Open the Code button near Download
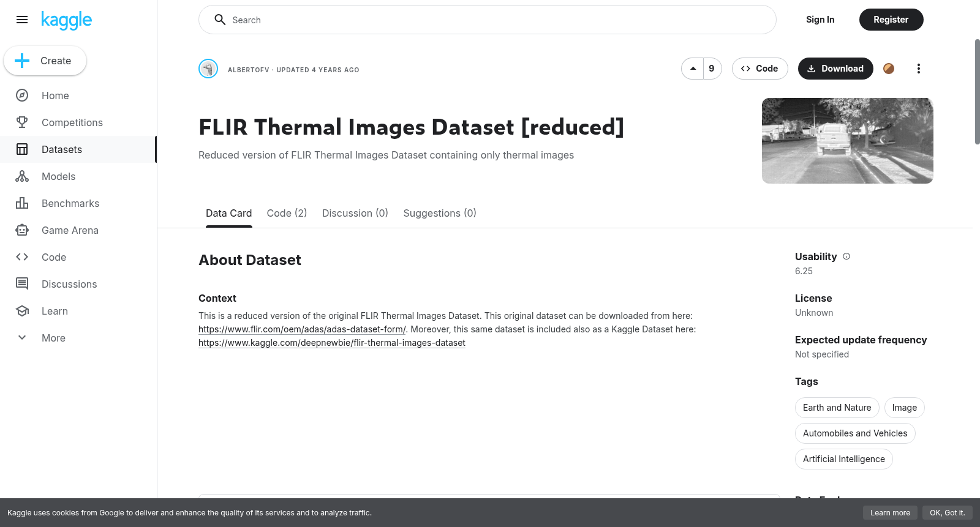The width and height of the screenshot is (980, 527). click(759, 69)
